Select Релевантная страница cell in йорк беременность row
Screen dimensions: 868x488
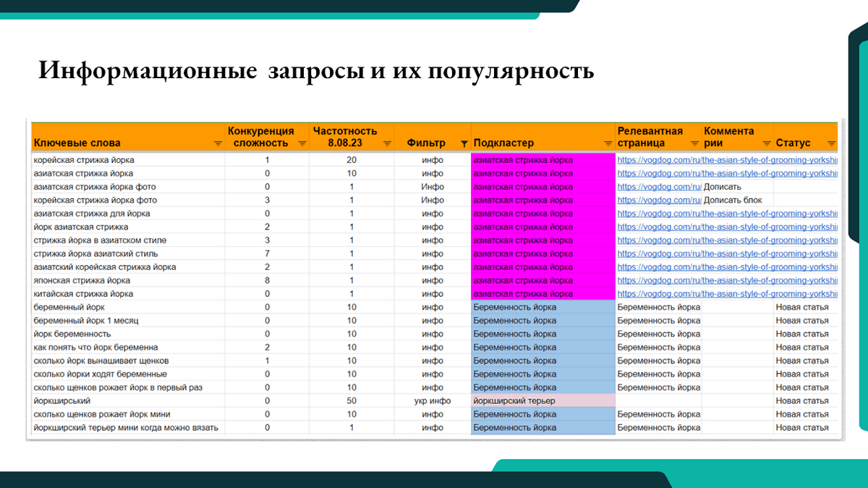pos(658,334)
